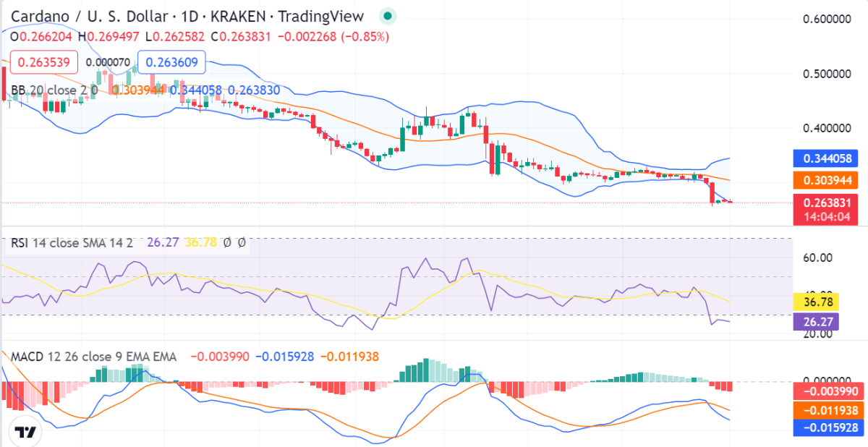Image resolution: width=868 pixels, height=447 pixels.
Task: Click the 36.78 yellow RSI axis tag
Action: coord(816,302)
